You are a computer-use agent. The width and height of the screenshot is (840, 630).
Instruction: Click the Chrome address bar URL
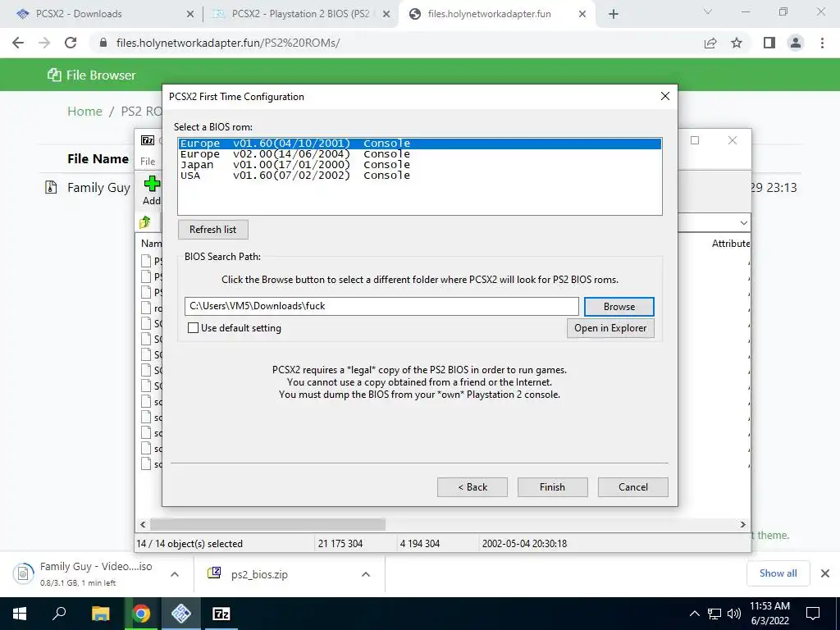tap(228, 43)
